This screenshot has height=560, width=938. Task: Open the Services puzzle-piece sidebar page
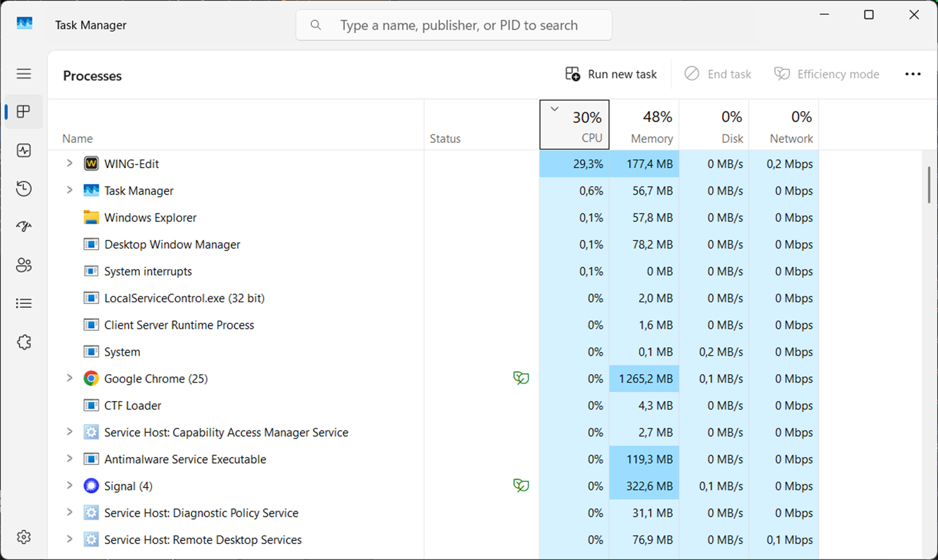point(24,342)
